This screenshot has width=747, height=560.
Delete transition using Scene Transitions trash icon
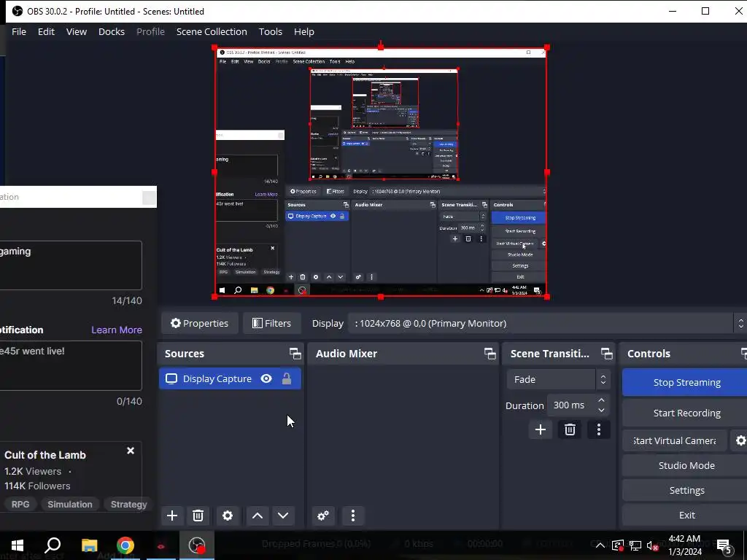pos(570,429)
